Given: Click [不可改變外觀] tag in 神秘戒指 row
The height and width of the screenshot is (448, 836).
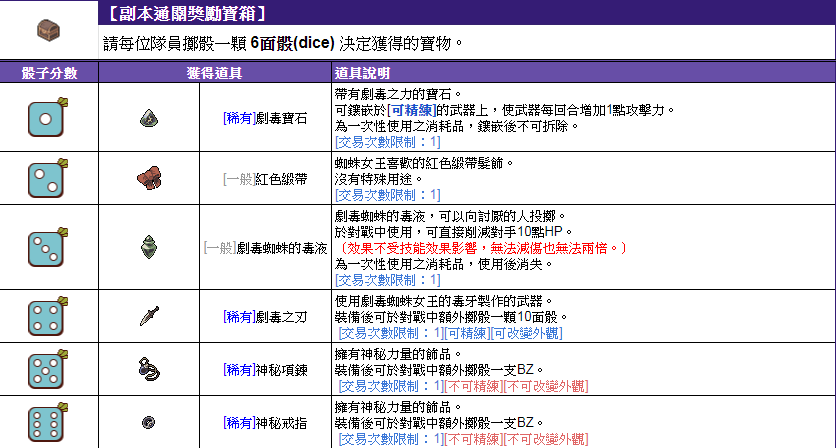Looking at the screenshot, I should tap(546, 439).
